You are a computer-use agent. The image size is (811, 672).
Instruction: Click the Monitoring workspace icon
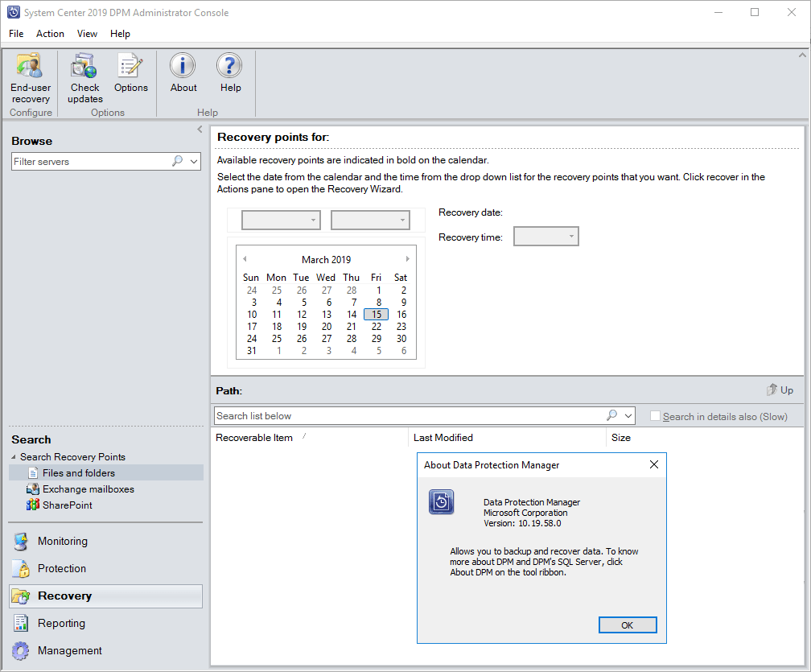click(21, 541)
